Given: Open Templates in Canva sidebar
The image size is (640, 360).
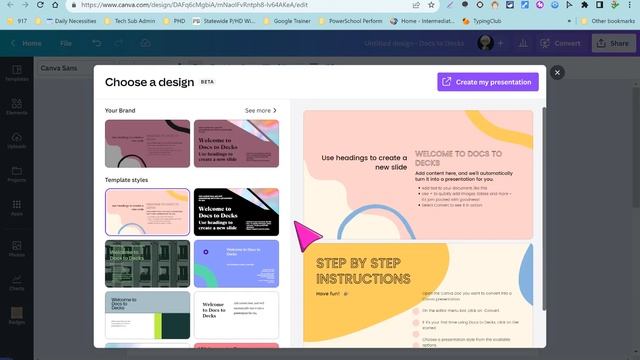Looking at the screenshot, I should coord(17,73).
